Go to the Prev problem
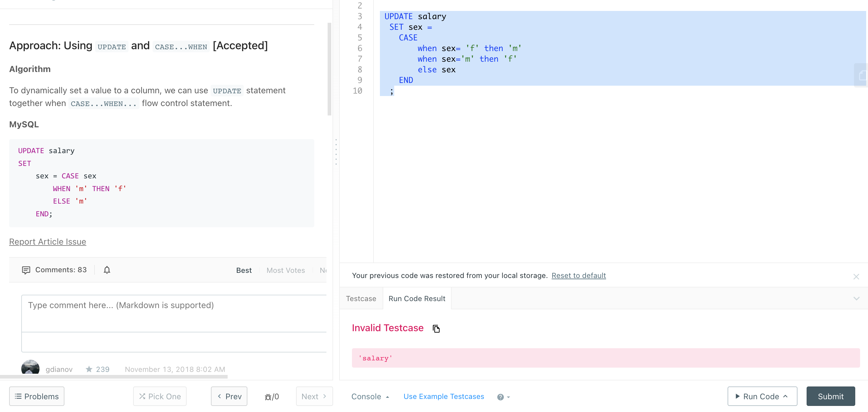The image size is (868, 412). (229, 397)
